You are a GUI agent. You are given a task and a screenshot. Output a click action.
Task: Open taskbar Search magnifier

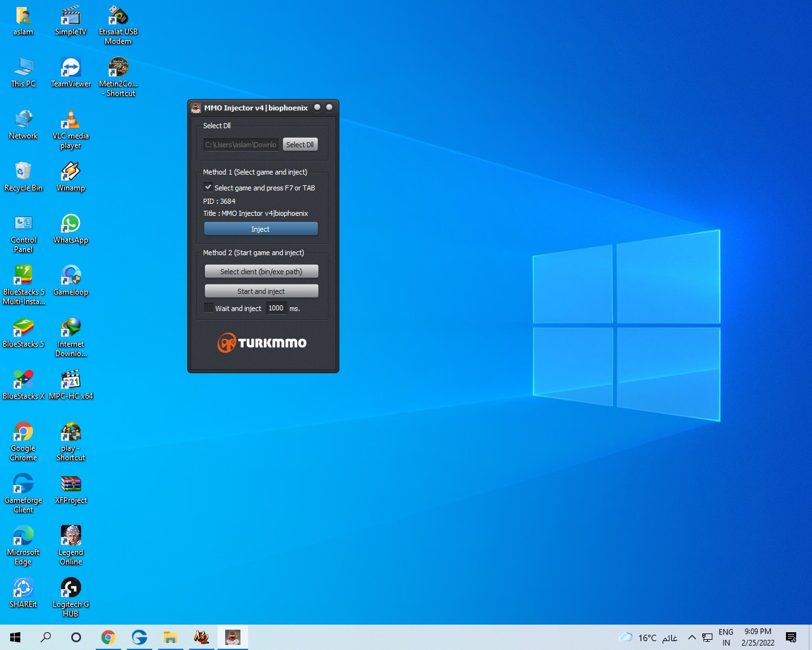point(46,637)
